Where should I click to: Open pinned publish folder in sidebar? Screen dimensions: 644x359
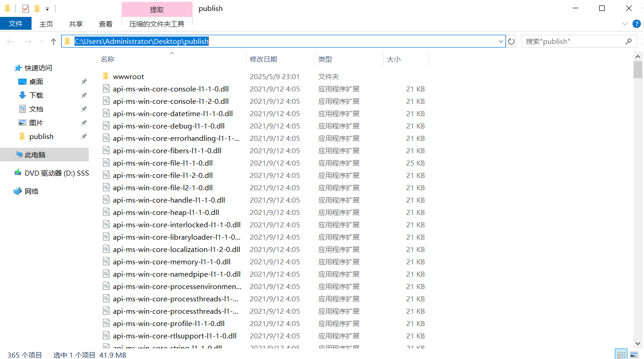tap(41, 136)
